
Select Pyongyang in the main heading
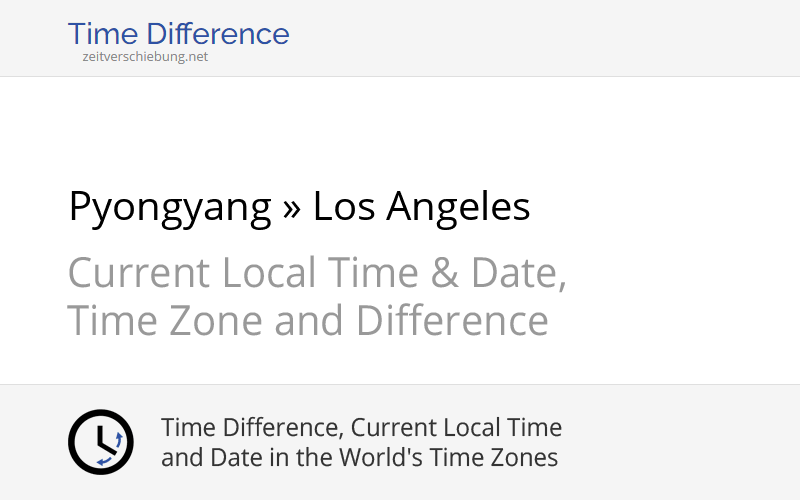click(x=170, y=208)
